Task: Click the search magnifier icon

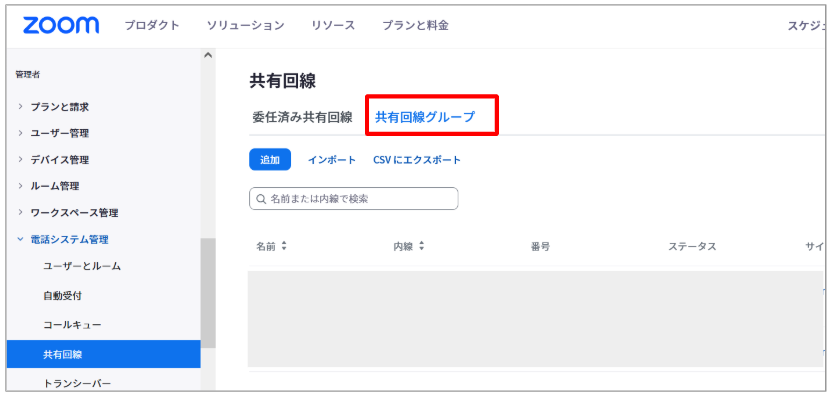Action: pos(260,199)
